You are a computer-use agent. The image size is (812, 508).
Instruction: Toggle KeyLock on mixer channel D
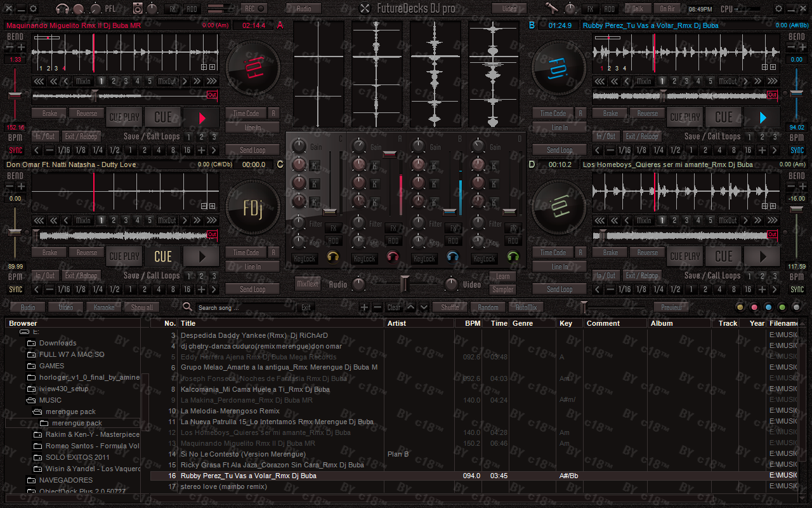tap(484, 258)
